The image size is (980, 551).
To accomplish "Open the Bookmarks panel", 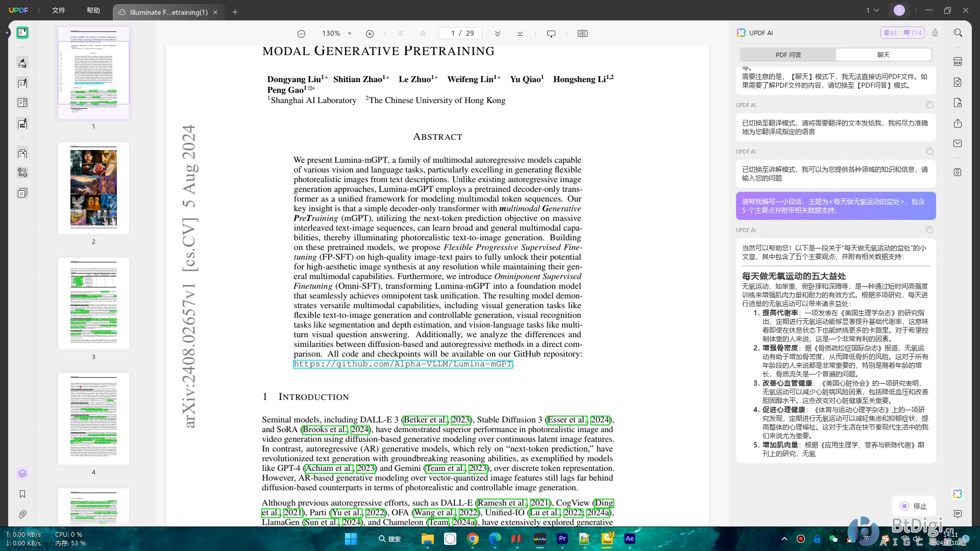I will (22, 494).
